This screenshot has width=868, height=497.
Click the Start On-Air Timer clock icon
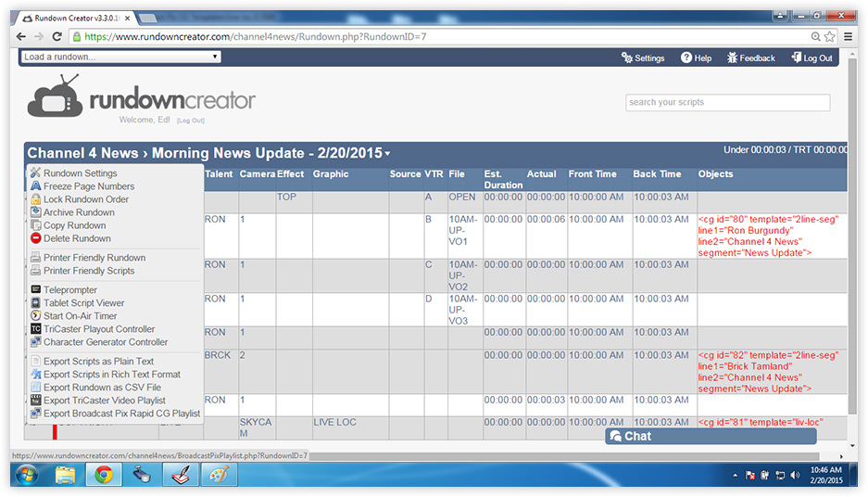(35, 316)
